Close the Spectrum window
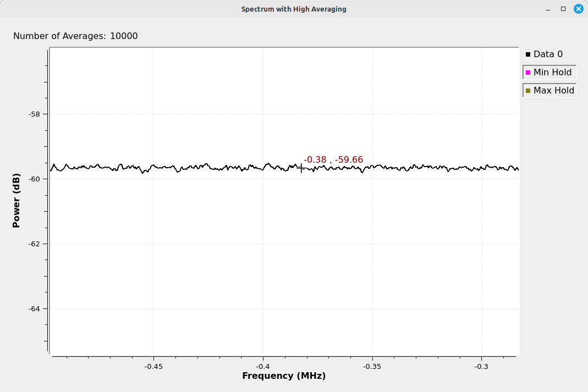This screenshot has width=588, height=392. click(578, 9)
